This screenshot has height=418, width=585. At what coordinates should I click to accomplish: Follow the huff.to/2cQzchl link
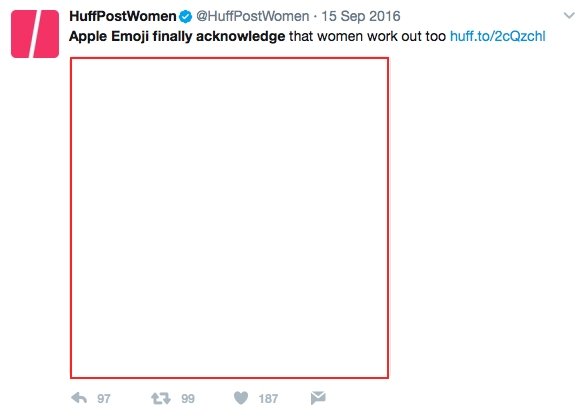pos(498,36)
